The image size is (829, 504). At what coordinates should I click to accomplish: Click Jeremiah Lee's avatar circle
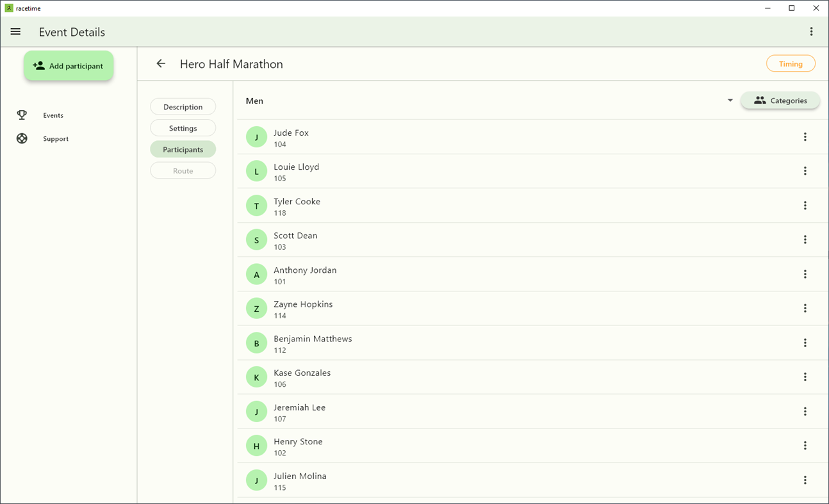(x=256, y=411)
